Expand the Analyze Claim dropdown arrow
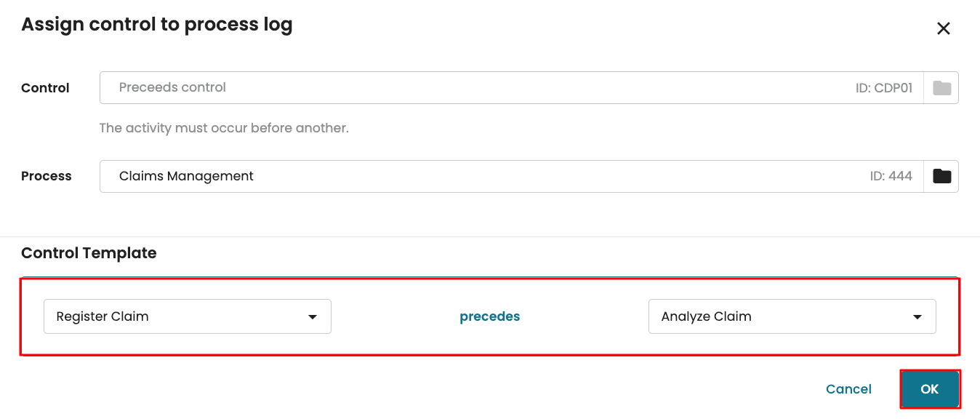This screenshot has width=980, height=419. pyautogui.click(x=917, y=317)
